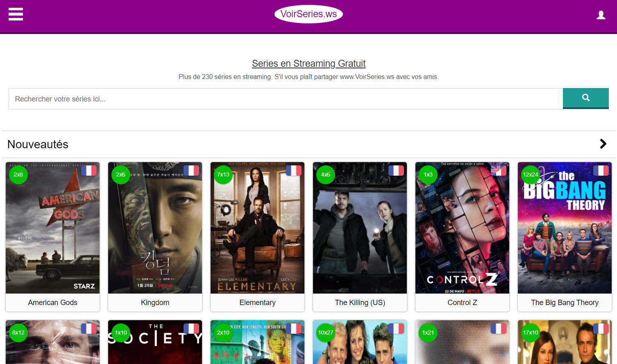Click the VoirSeries.ws logo

coord(308,14)
